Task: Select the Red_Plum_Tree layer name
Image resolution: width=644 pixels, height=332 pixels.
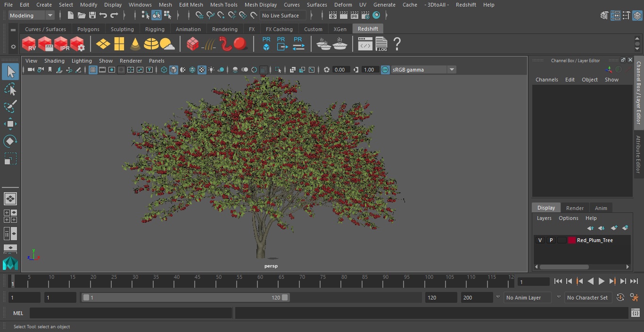Action: coord(595,240)
